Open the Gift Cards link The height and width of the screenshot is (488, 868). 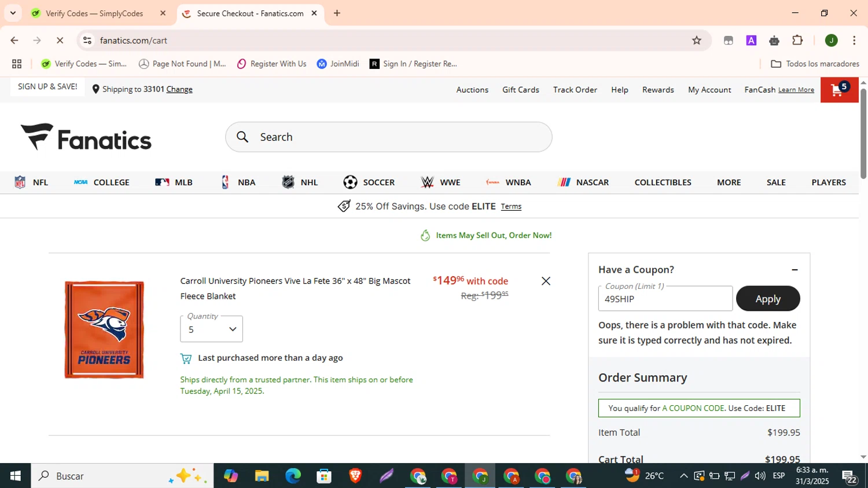click(x=520, y=90)
